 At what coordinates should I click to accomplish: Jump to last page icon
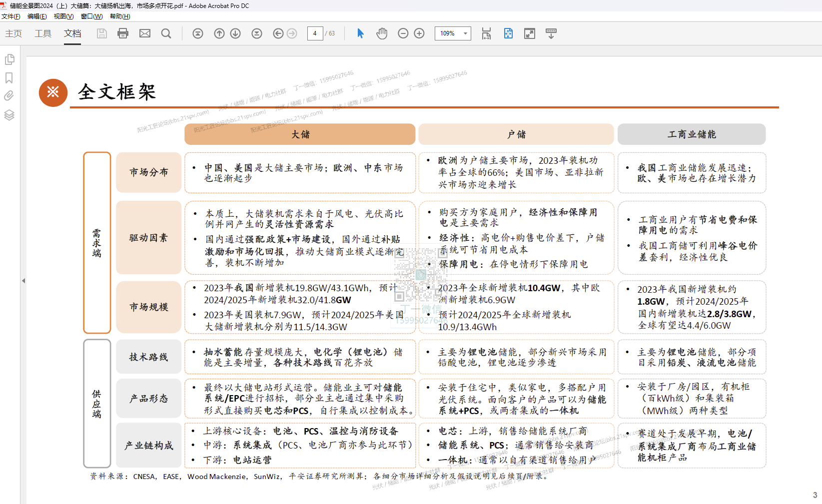tap(257, 33)
